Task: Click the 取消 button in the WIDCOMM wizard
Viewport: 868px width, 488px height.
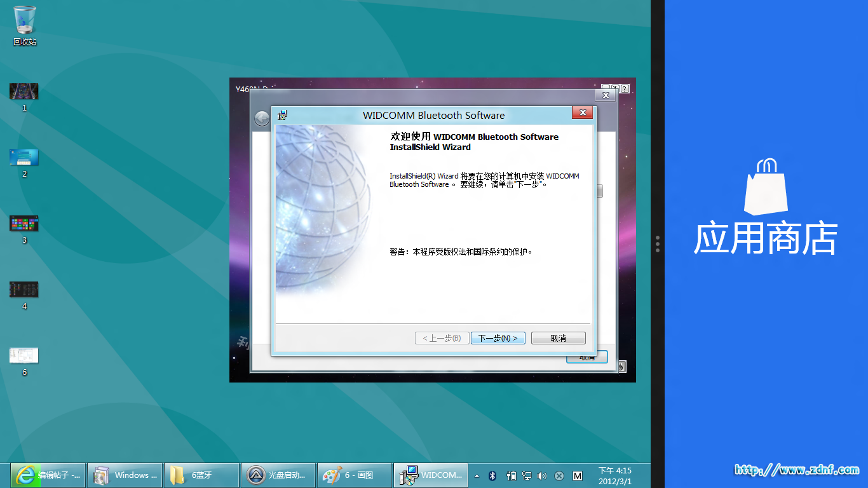Action: [558, 338]
